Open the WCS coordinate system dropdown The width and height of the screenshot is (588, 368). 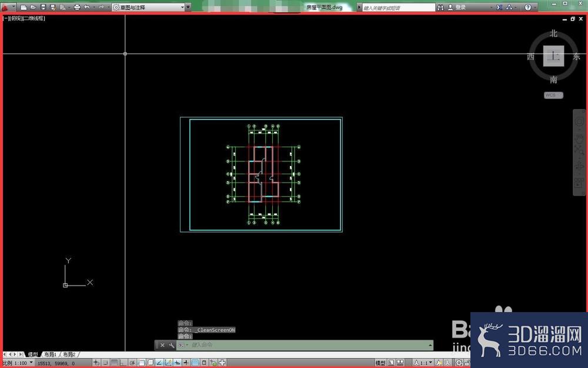click(553, 95)
